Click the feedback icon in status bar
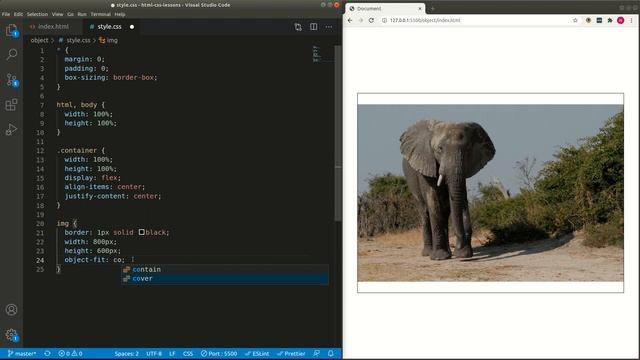640x360 pixels. coord(316,353)
